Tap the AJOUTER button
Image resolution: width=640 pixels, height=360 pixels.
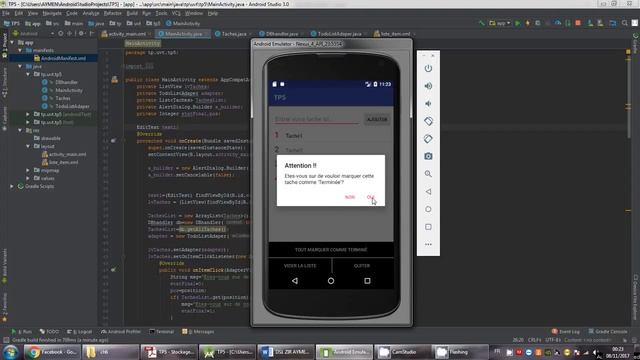click(x=377, y=119)
